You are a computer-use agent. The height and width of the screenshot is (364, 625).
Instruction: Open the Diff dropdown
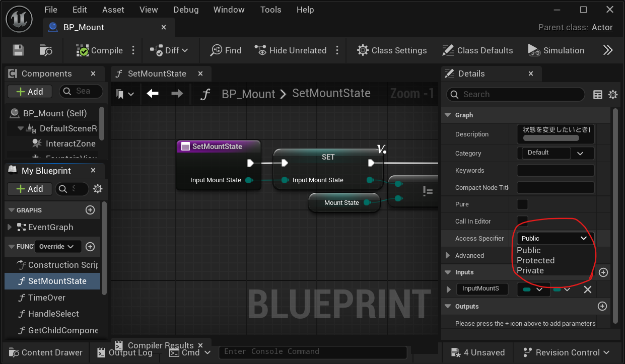tap(169, 50)
